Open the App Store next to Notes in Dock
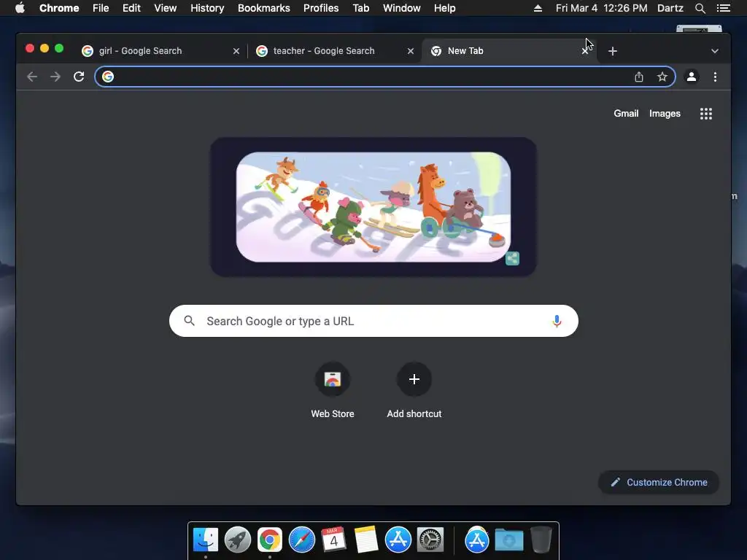This screenshot has height=560, width=747. pos(398,540)
